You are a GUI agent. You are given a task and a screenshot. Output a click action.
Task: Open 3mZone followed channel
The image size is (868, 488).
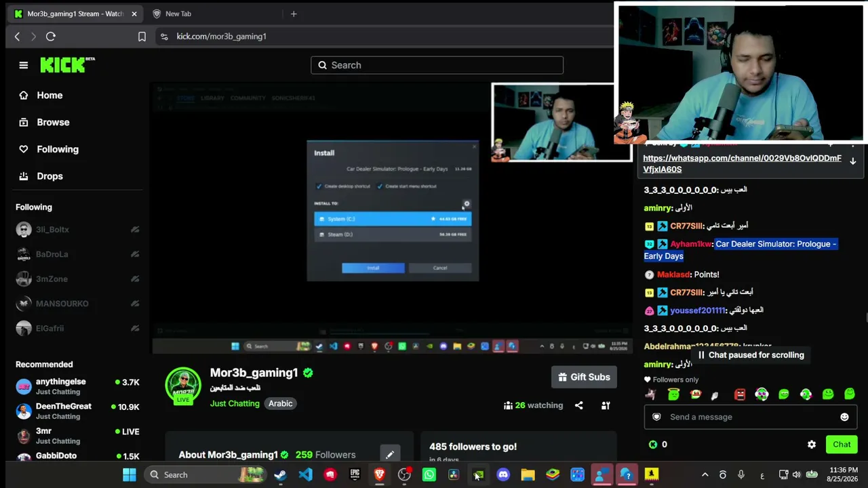77,279
